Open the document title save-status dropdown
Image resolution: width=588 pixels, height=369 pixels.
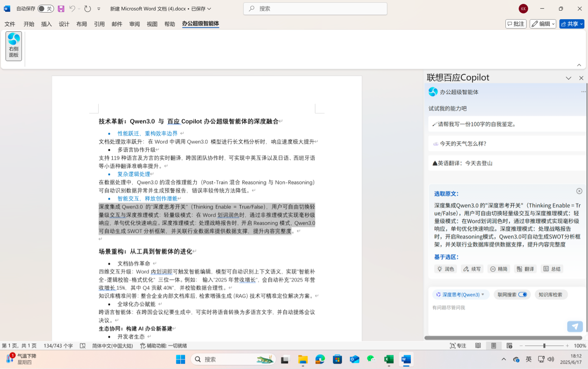[x=209, y=9]
